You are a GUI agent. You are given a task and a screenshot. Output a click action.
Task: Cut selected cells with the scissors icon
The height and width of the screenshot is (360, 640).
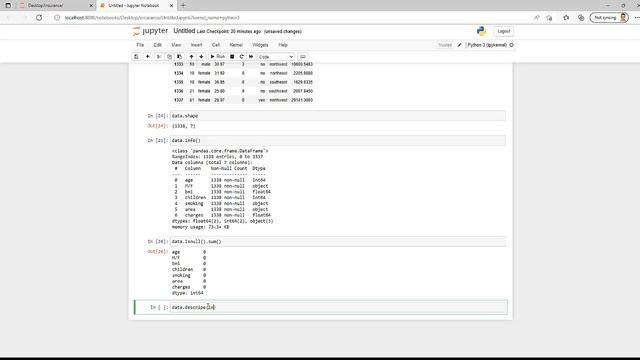click(x=159, y=57)
